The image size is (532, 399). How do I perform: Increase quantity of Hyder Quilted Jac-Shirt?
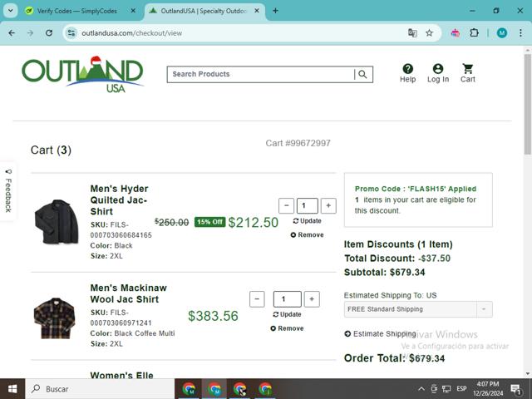(328, 205)
